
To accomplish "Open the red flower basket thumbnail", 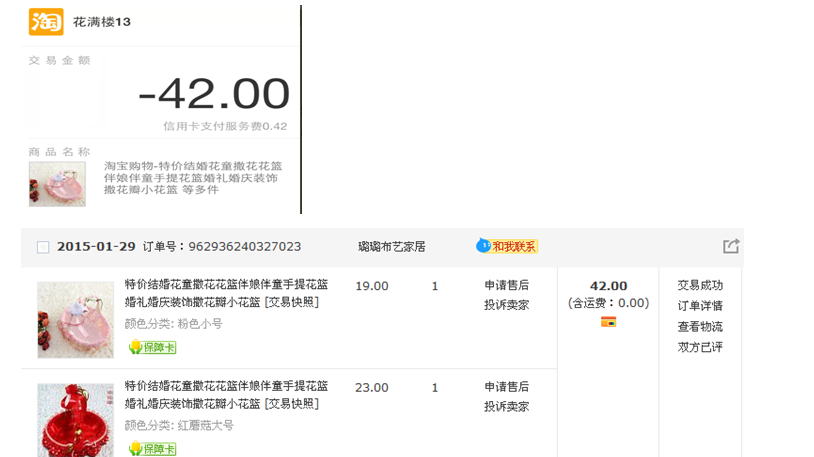I will (75, 420).
